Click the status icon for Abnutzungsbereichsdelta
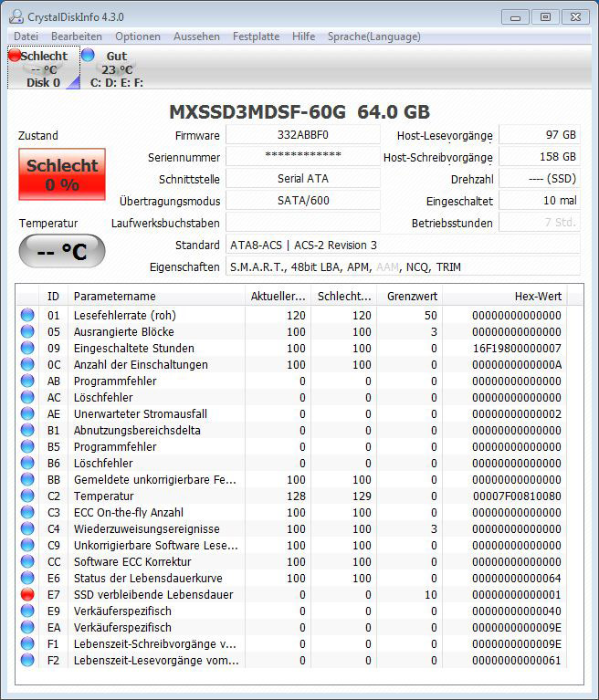Screen dimensions: 599x700 (27, 430)
